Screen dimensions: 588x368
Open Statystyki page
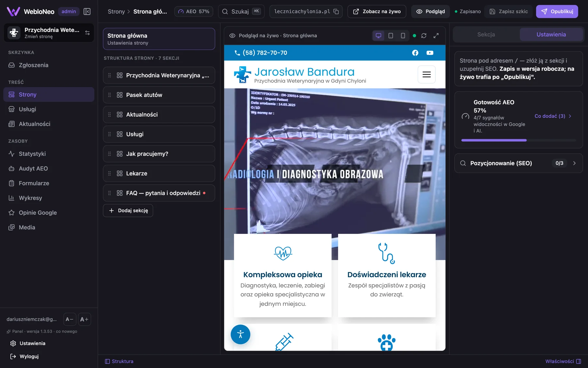point(49,154)
